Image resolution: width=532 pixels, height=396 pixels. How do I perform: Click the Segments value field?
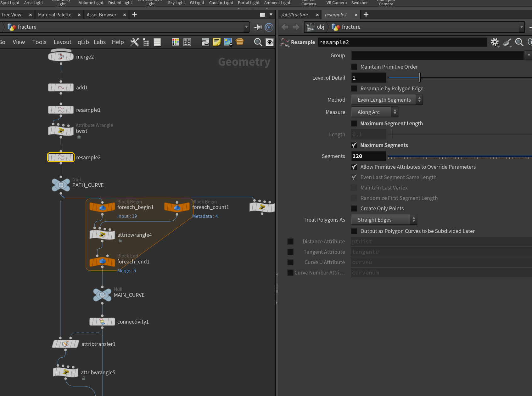point(369,156)
